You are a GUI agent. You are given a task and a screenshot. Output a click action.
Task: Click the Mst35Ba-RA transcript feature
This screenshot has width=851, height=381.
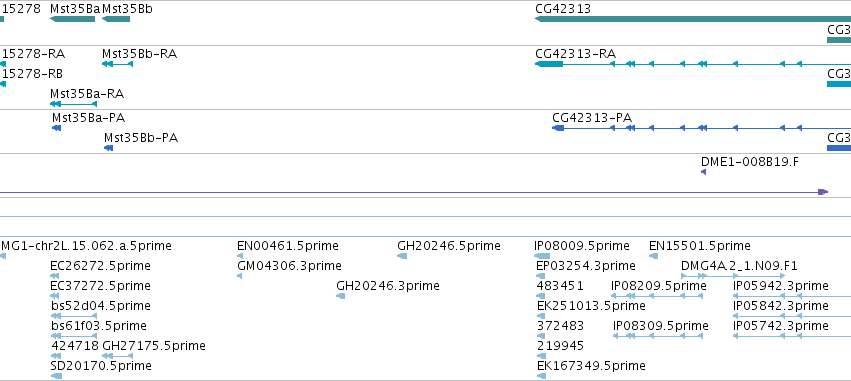click(73, 104)
